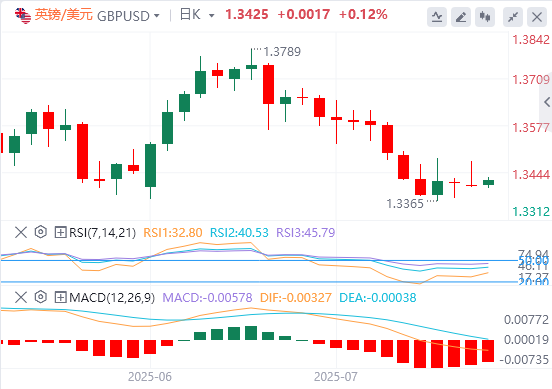Click the MACD:-0.00578 value
Viewport: 552px width, 389px height.
tap(207, 298)
